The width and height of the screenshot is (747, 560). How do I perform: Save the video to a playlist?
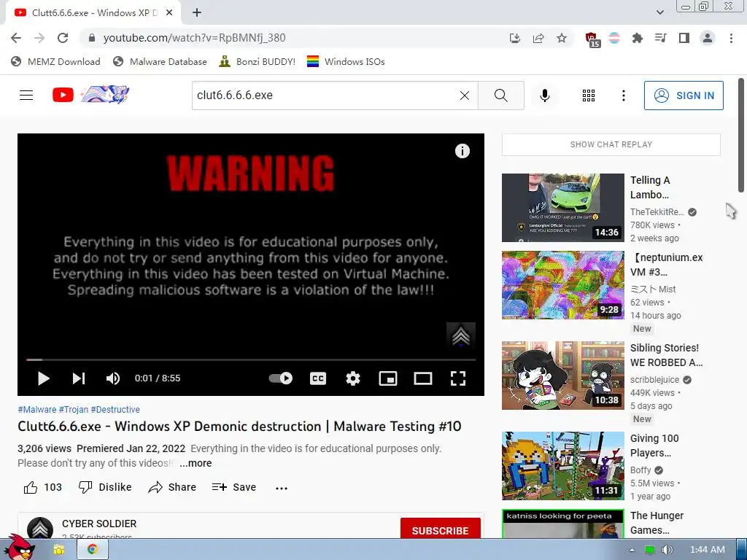point(234,488)
